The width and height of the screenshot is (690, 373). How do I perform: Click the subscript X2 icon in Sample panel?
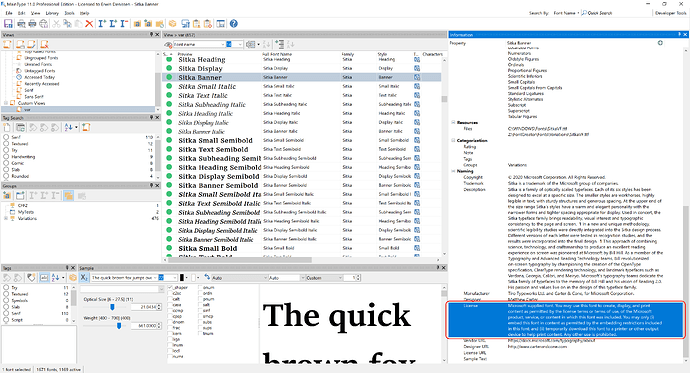point(84,278)
